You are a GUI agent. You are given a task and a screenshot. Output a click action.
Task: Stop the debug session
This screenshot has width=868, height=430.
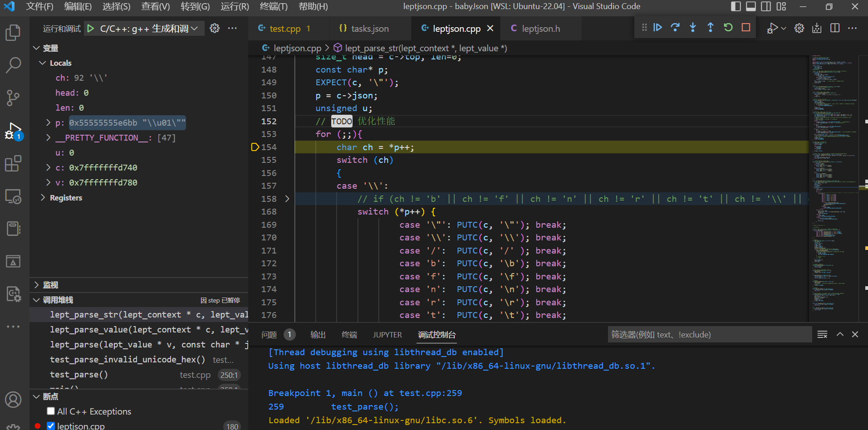(x=746, y=28)
